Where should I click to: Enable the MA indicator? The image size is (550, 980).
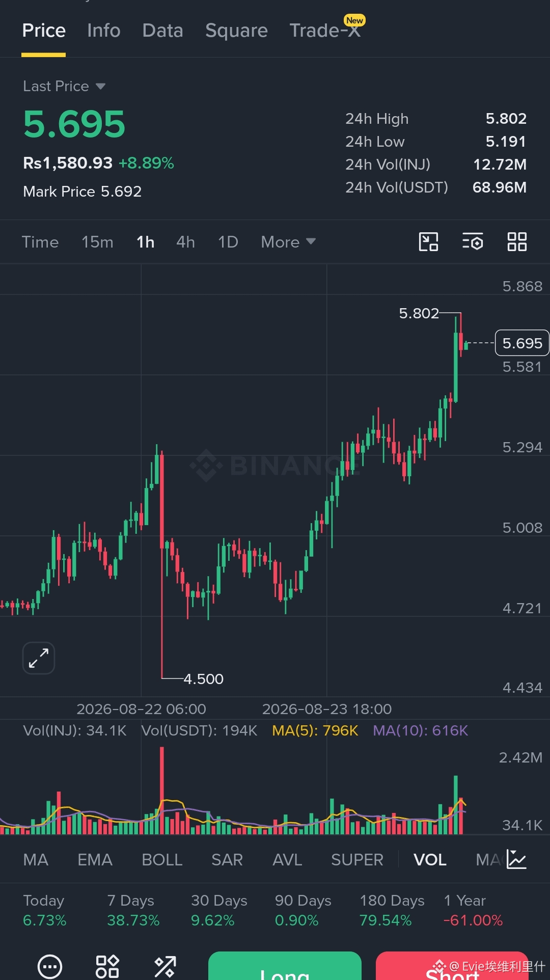(36, 860)
